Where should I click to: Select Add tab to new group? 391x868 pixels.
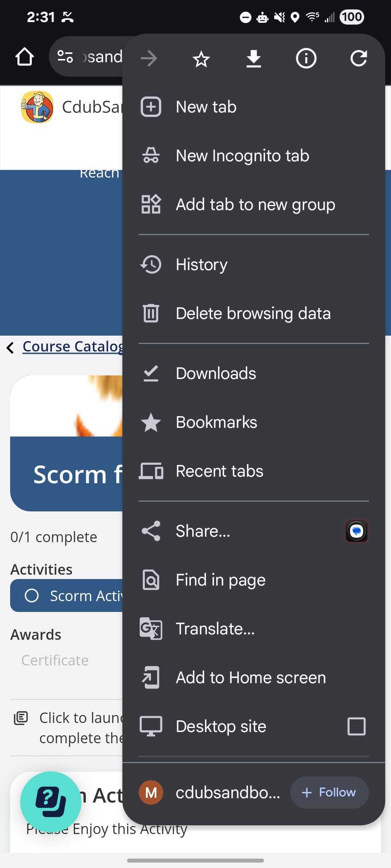(253, 204)
